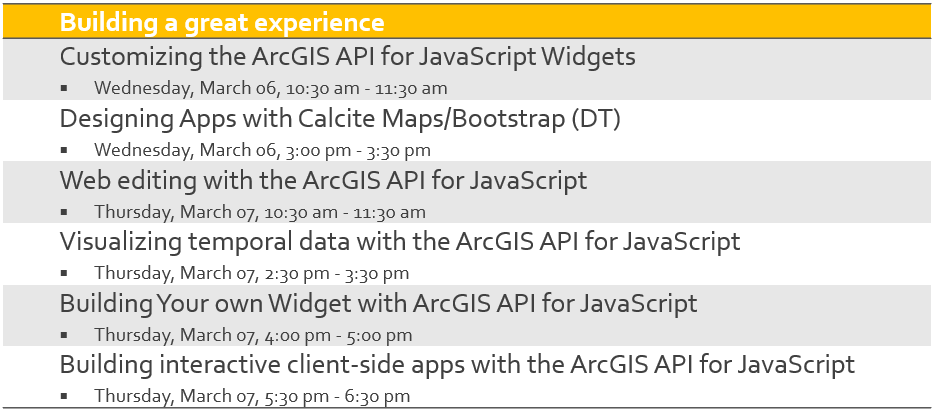Click bullet beside Thursday 4:00 pm entry
The height and width of the screenshot is (411, 934).
click(64, 335)
